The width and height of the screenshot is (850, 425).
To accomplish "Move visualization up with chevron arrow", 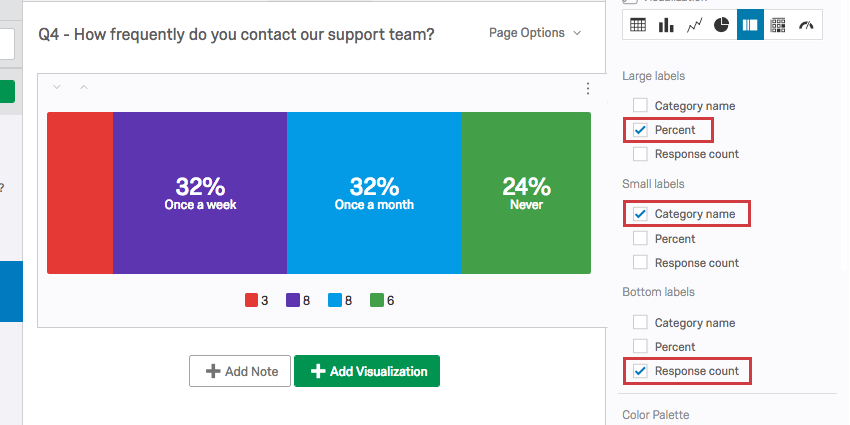I will [84, 88].
